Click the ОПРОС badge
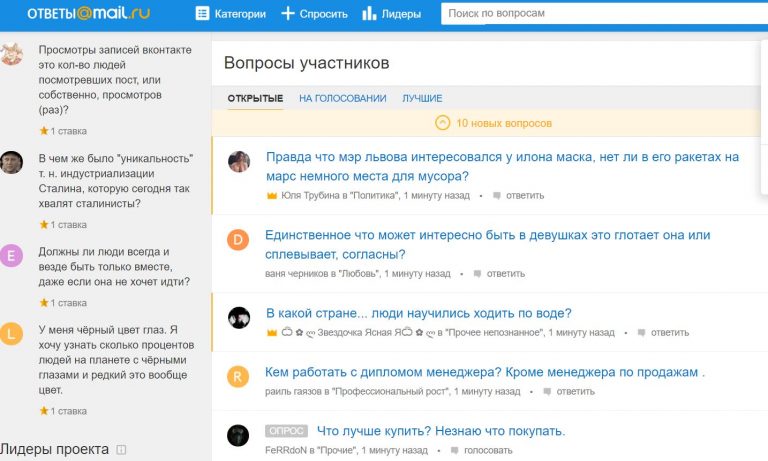 (287, 431)
